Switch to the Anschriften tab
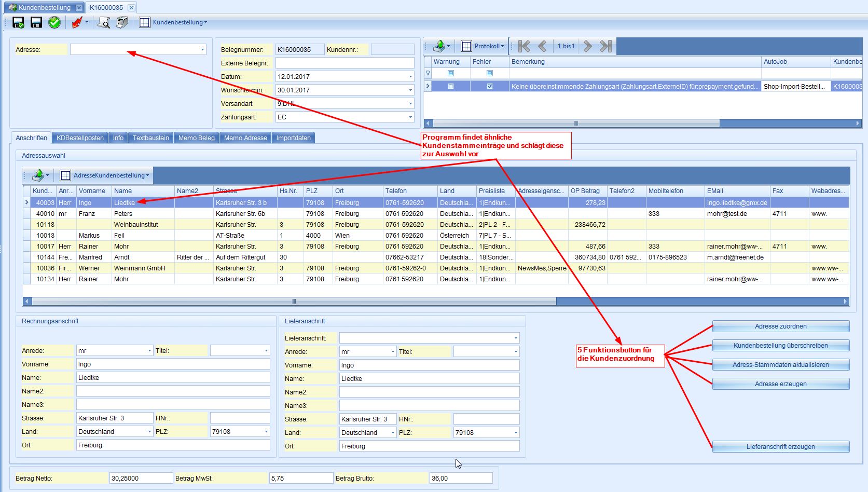 coord(31,138)
